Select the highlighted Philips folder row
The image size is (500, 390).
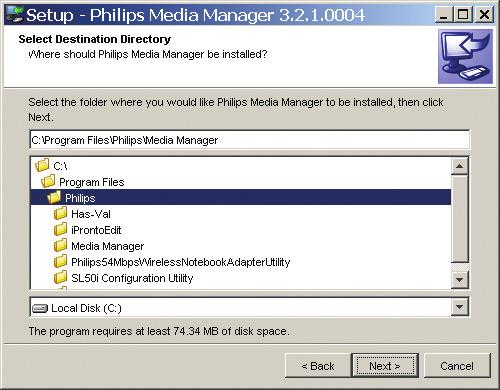[x=241, y=197]
